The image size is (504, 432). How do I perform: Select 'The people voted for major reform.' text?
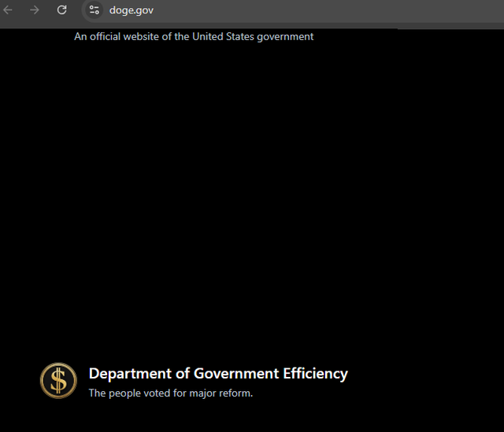pos(171,393)
